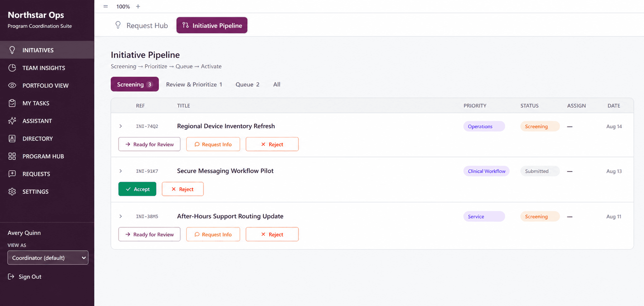The width and height of the screenshot is (644, 306).
Task: Click the Service priority tag
Action: click(484, 216)
